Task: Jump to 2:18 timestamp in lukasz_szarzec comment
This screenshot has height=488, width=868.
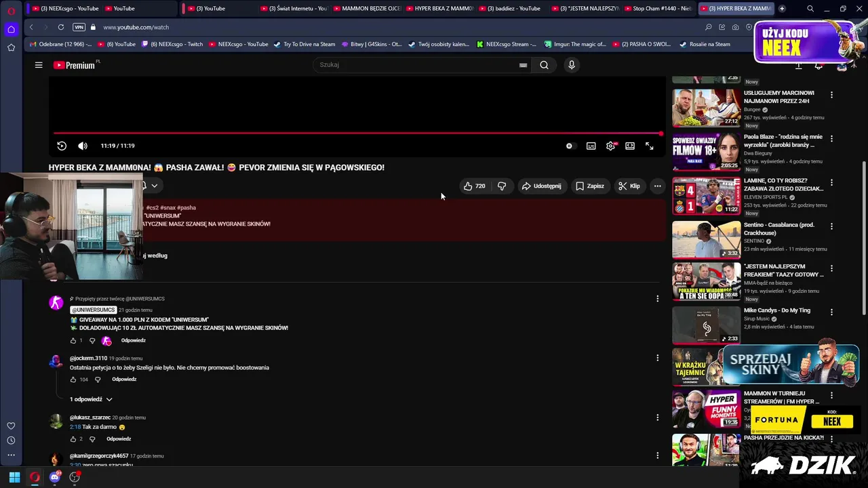Action: pyautogui.click(x=75, y=427)
